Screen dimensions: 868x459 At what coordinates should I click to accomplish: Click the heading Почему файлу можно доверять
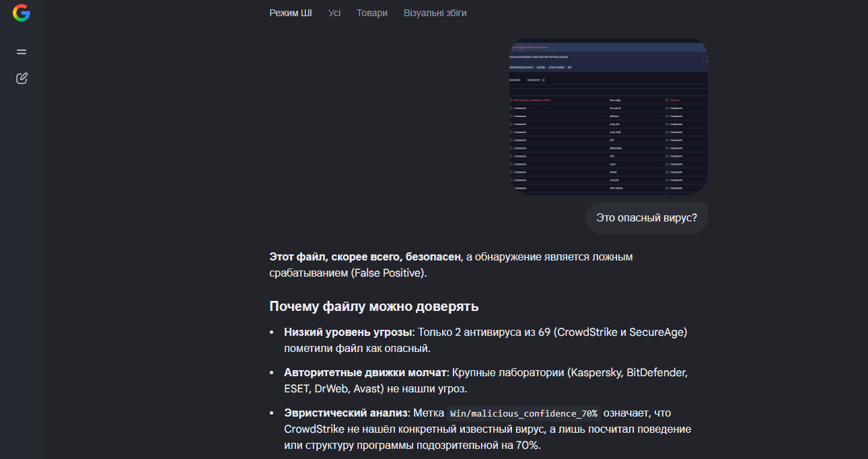[x=374, y=306]
